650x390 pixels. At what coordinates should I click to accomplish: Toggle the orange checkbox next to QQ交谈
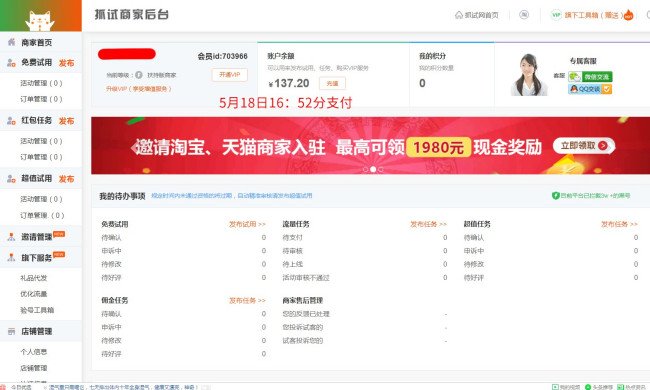(x=607, y=89)
